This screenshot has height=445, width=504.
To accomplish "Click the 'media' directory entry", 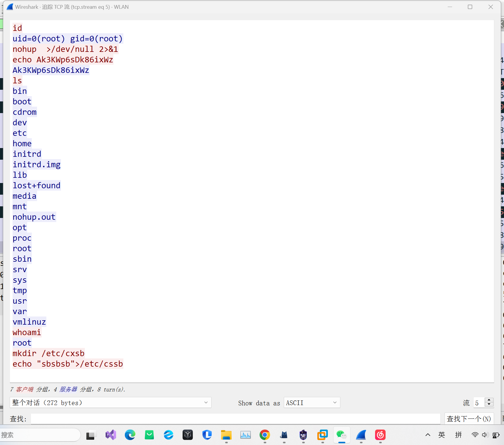I will 24,196.
